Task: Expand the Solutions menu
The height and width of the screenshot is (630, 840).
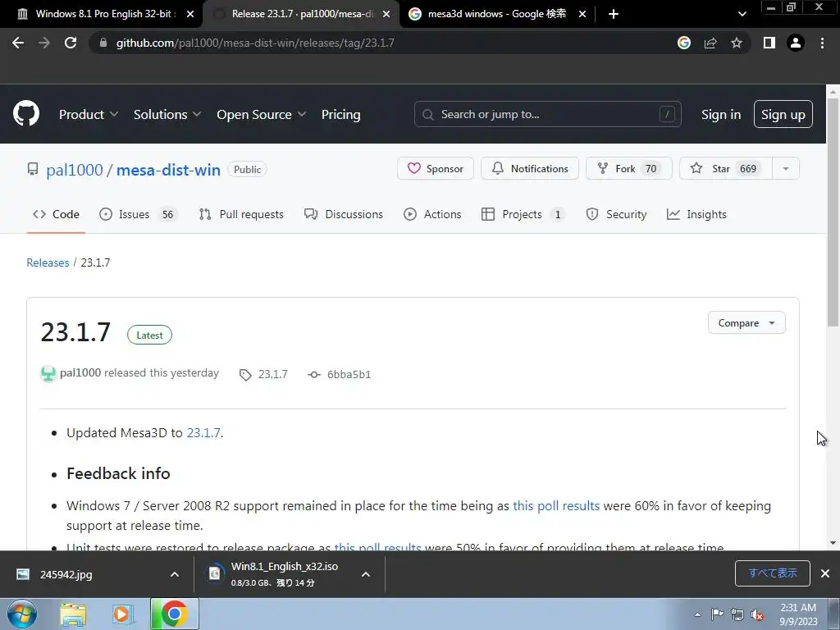Action: [x=167, y=115]
